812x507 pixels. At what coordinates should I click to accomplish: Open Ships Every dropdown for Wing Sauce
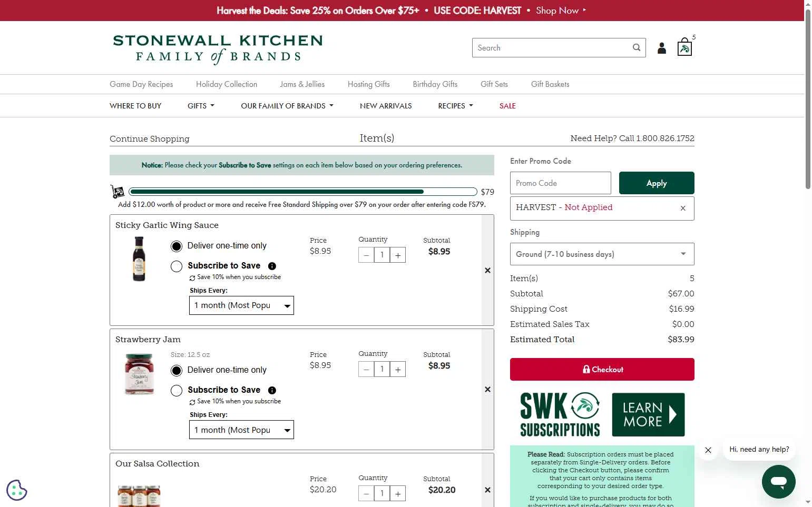(x=241, y=305)
